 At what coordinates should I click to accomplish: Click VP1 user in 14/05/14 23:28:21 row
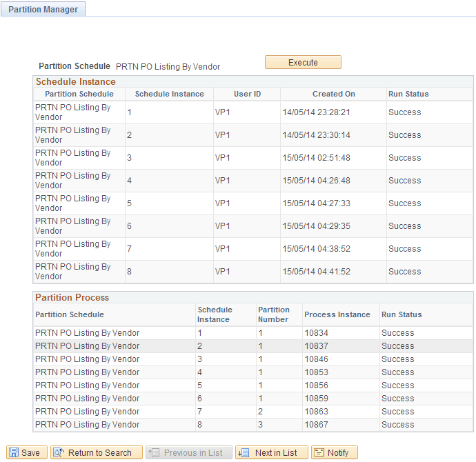[x=223, y=112]
